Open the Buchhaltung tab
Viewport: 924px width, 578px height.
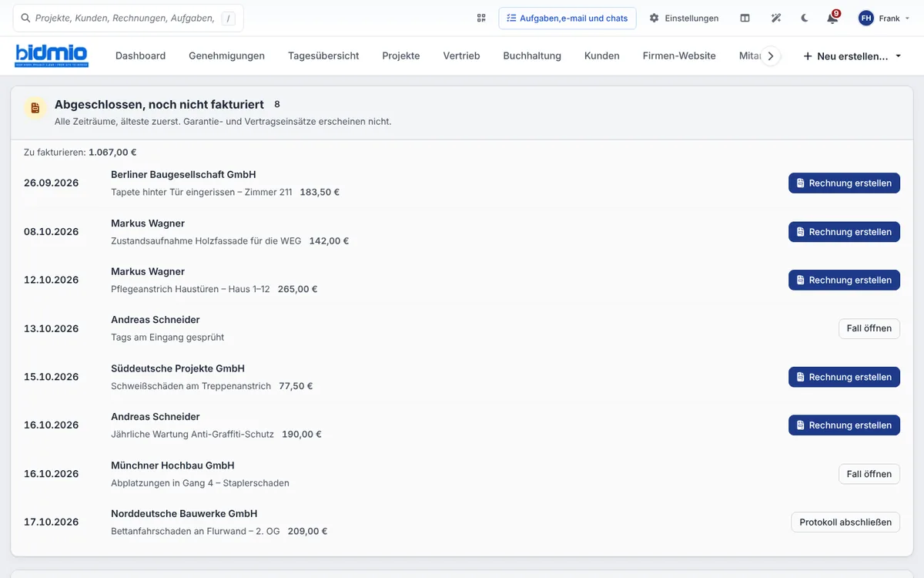tap(532, 55)
